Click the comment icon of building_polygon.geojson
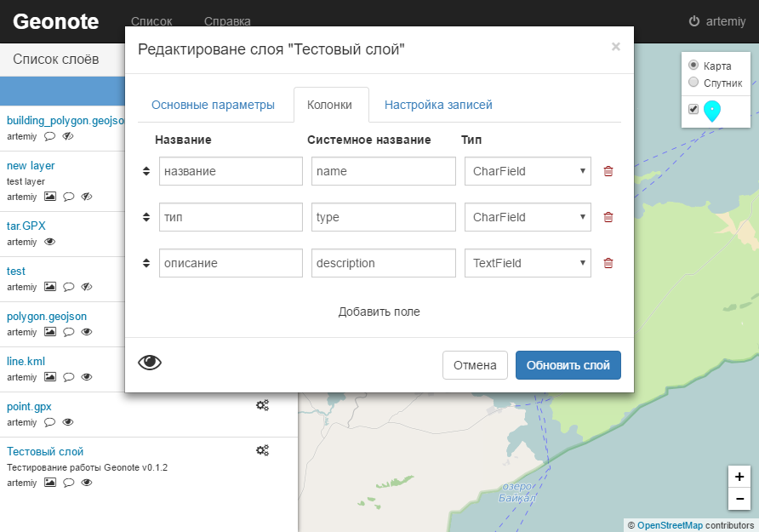Image resolution: width=759 pixels, height=532 pixels. tap(50, 136)
